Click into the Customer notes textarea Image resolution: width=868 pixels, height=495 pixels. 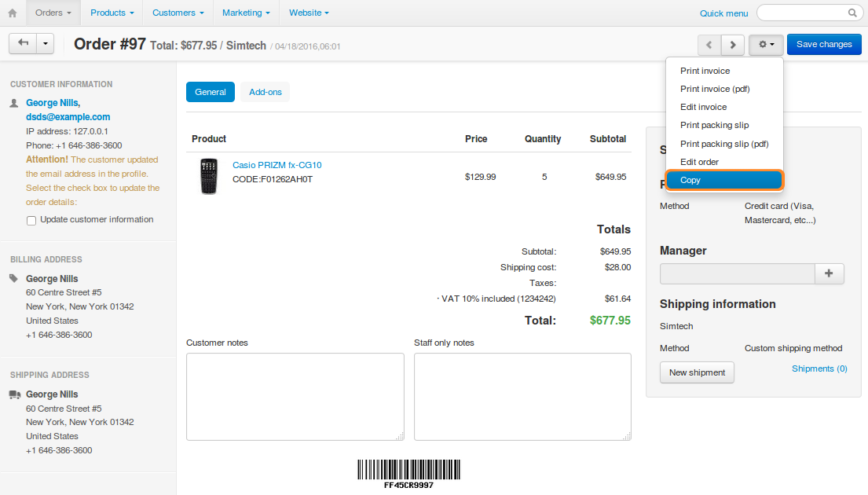[x=295, y=397]
